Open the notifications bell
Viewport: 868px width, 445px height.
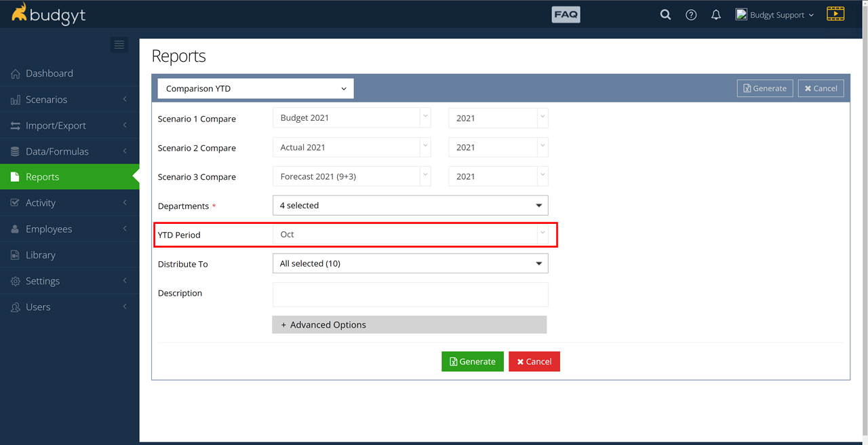coord(715,15)
